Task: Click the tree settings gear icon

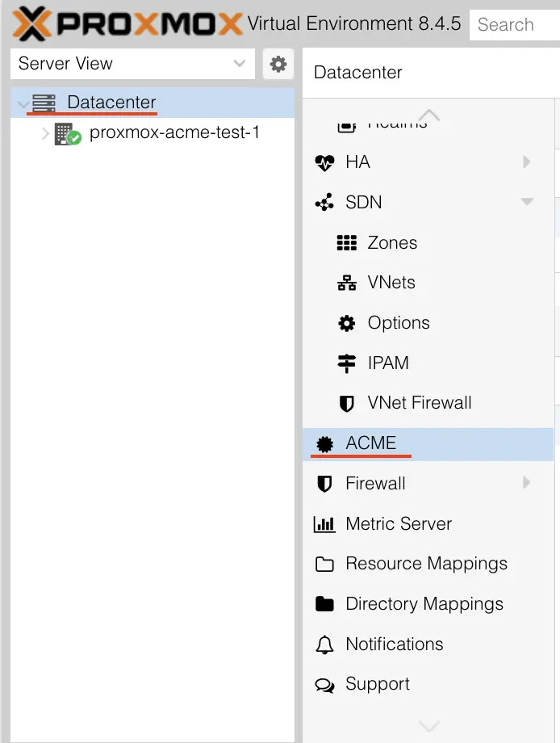Action: click(x=278, y=64)
